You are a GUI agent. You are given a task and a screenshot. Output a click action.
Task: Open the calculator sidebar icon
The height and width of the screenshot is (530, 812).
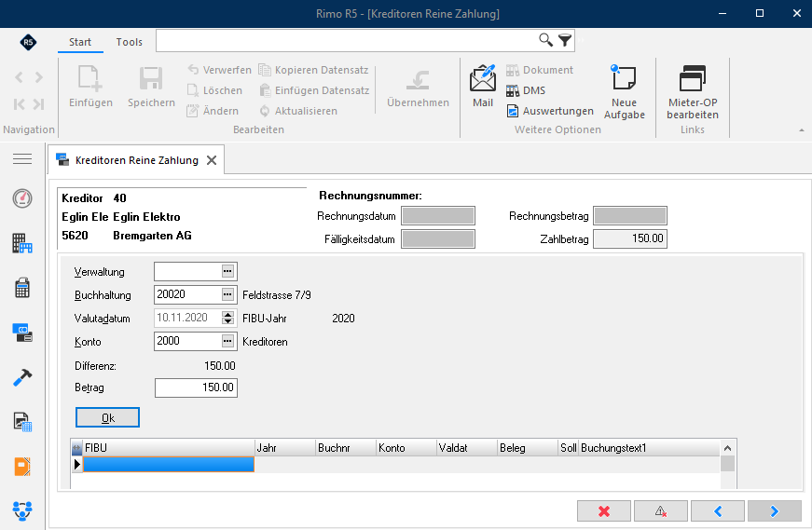tap(22, 288)
